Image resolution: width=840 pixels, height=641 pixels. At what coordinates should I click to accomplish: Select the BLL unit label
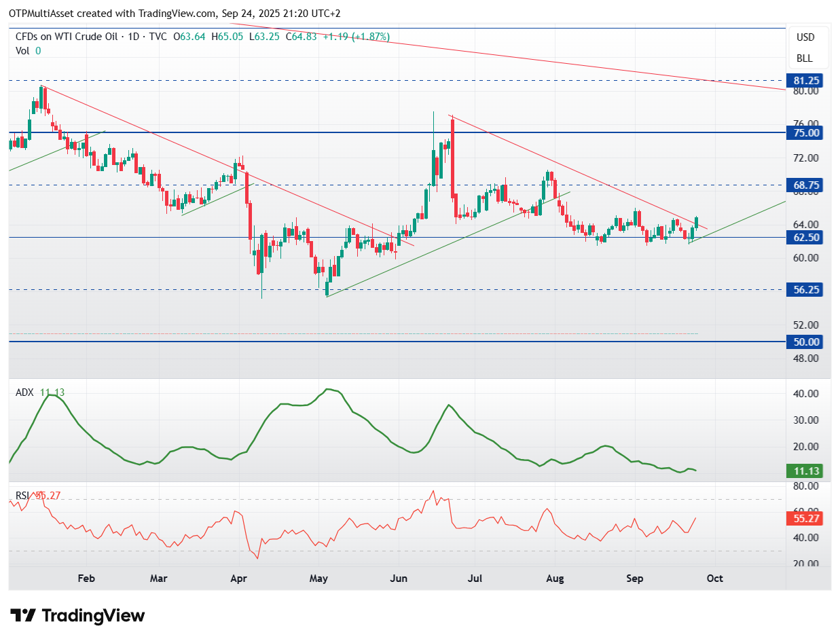click(805, 58)
